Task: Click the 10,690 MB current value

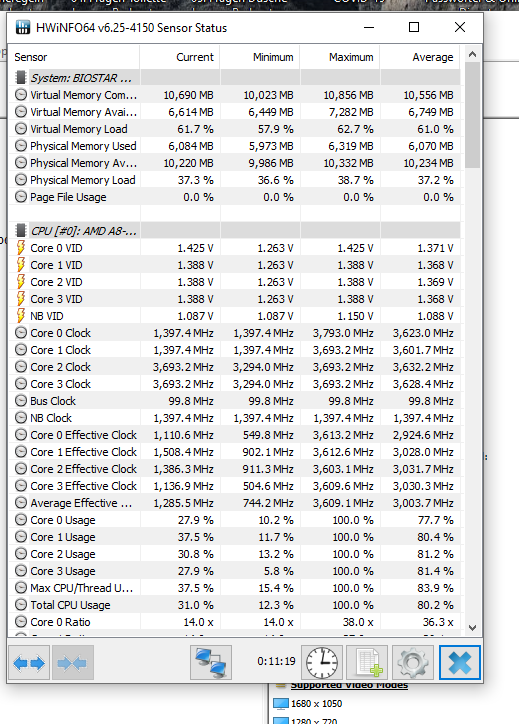Action: [x=188, y=95]
